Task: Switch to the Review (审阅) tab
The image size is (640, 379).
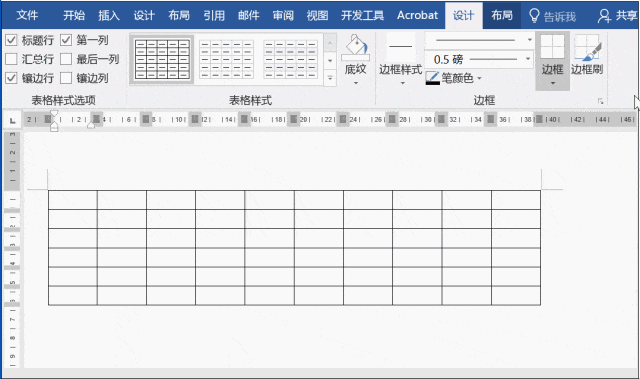Action: (x=283, y=16)
